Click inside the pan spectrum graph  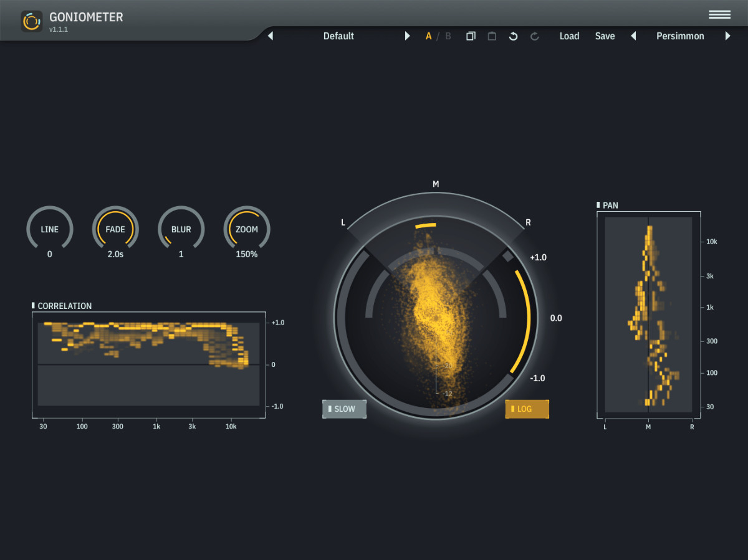[648, 315]
